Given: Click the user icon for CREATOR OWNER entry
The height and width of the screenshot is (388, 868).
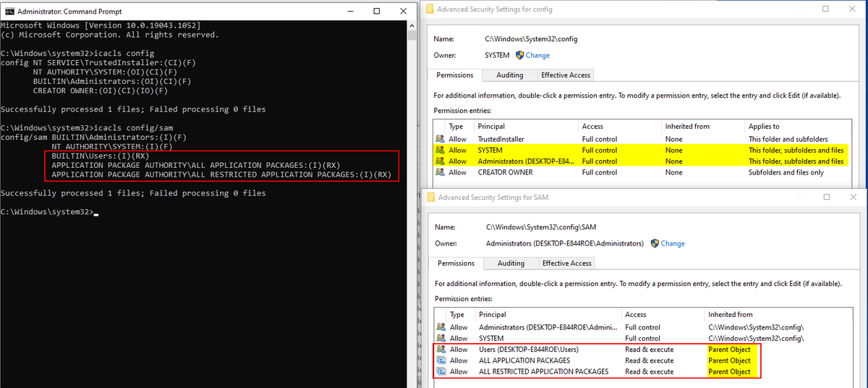Looking at the screenshot, I should click(440, 172).
